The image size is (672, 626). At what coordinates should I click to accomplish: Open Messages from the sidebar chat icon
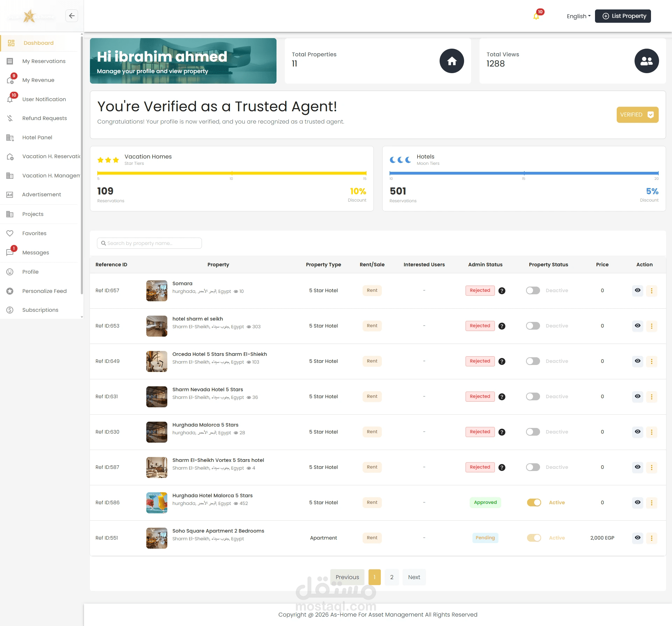(x=10, y=252)
